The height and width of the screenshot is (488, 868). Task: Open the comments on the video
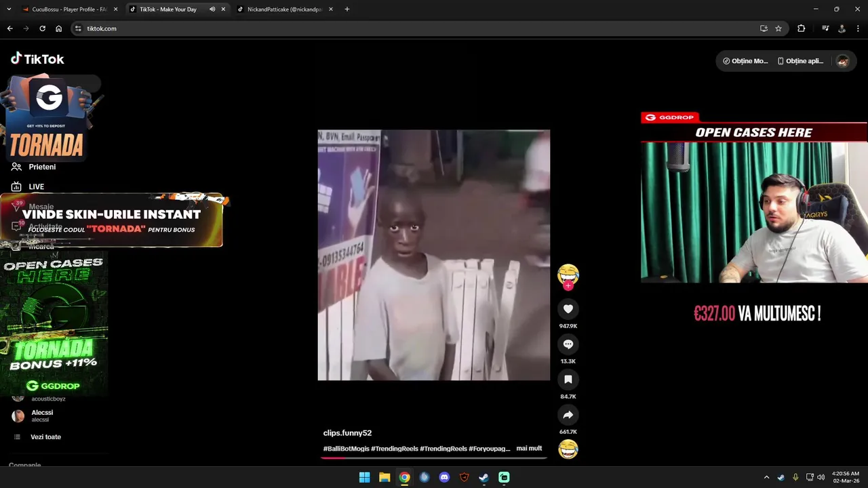pyautogui.click(x=568, y=344)
